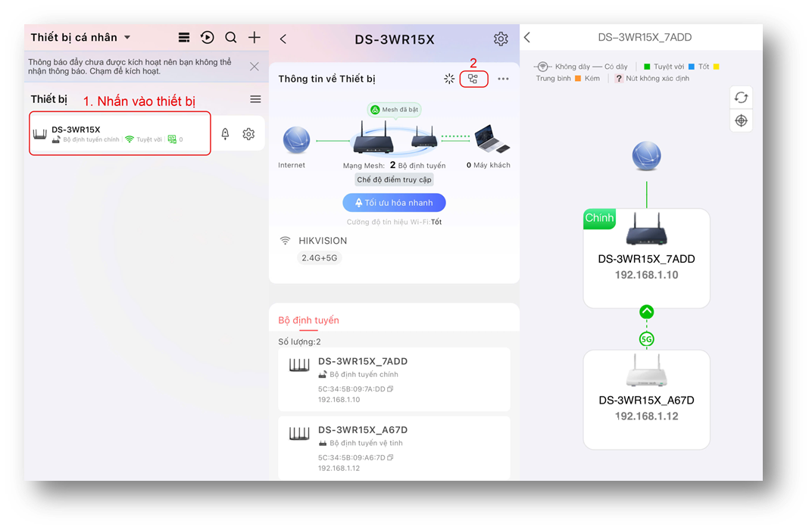Image resolution: width=812 pixels, height=530 pixels.
Task: Select the DS-3WR15X_A67D satellite router entry
Action: pos(394,447)
